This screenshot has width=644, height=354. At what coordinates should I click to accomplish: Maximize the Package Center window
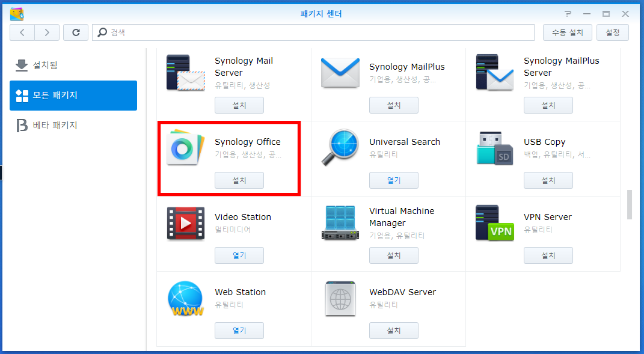tap(606, 14)
